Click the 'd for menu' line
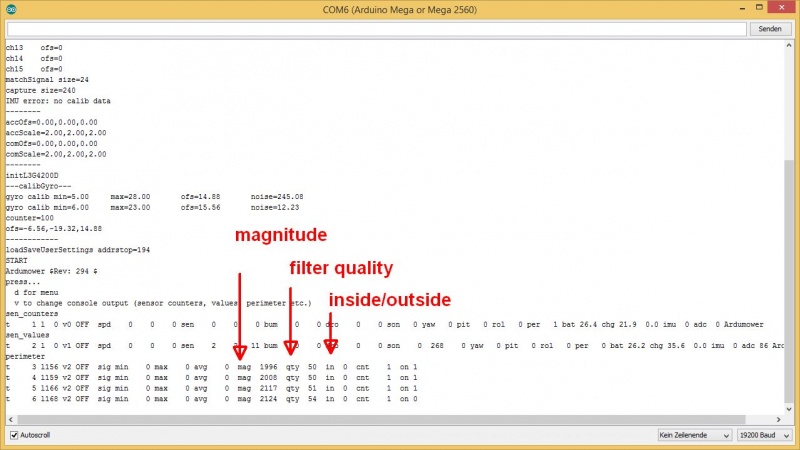Image resolution: width=800 pixels, height=450 pixels. 36,292
